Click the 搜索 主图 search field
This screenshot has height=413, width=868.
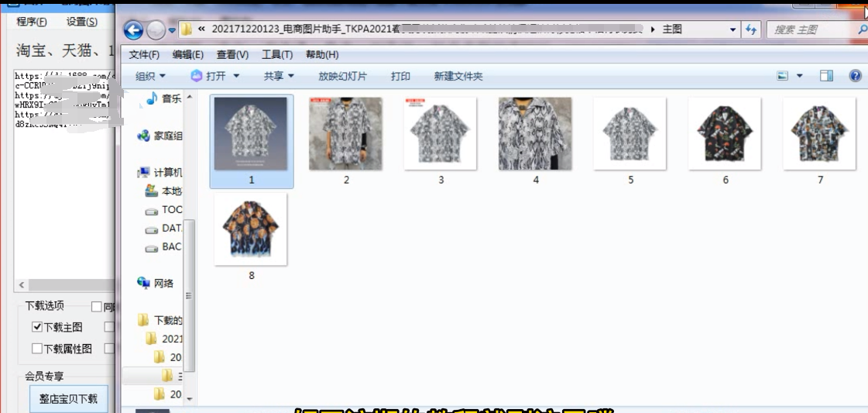[x=809, y=29]
